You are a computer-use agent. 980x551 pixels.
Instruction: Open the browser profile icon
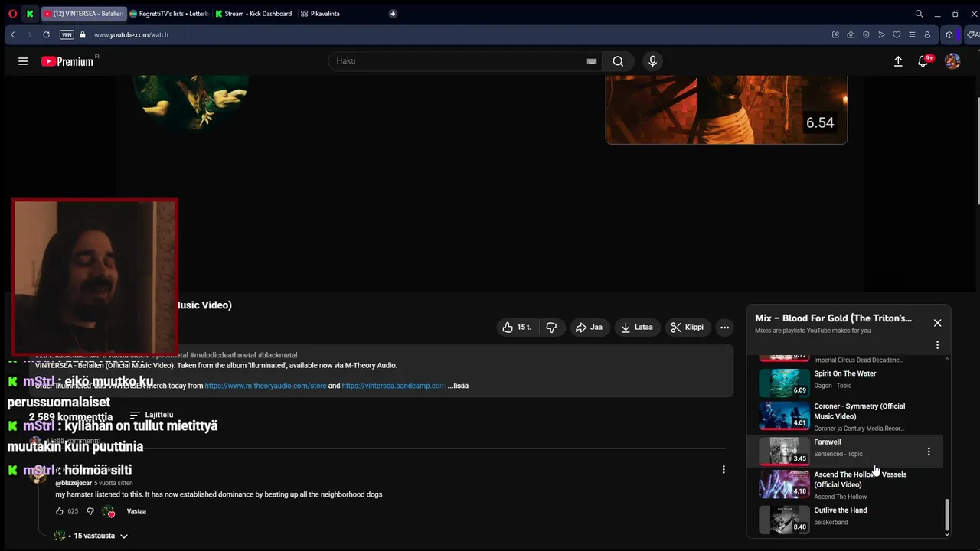[927, 34]
